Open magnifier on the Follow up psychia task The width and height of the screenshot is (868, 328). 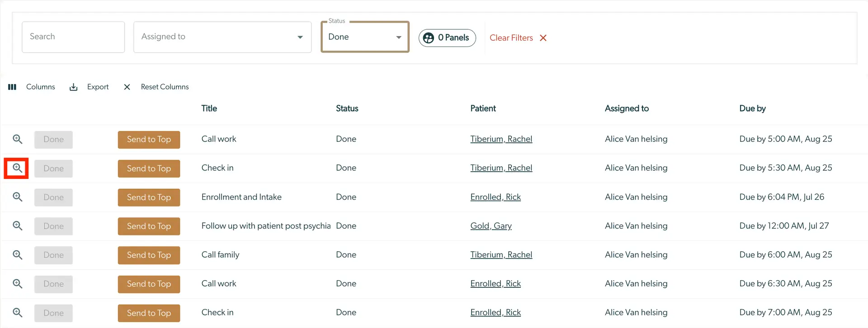click(x=17, y=226)
